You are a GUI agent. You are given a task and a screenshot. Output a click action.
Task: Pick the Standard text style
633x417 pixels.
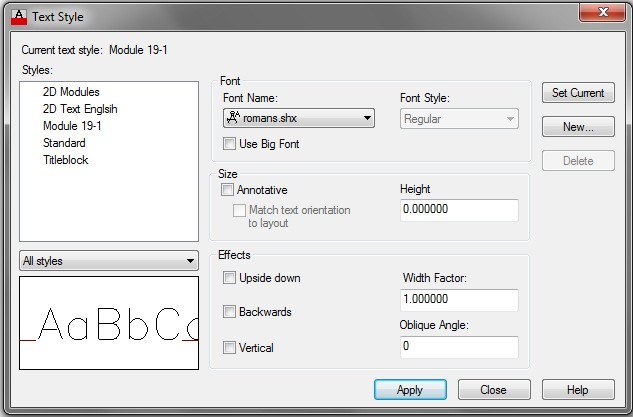[x=64, y=143]
